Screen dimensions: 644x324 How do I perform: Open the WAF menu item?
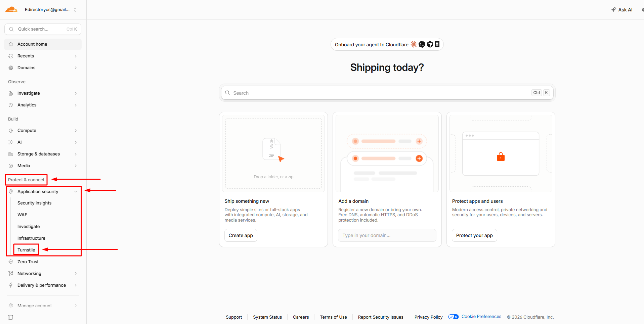click(22, 215)
